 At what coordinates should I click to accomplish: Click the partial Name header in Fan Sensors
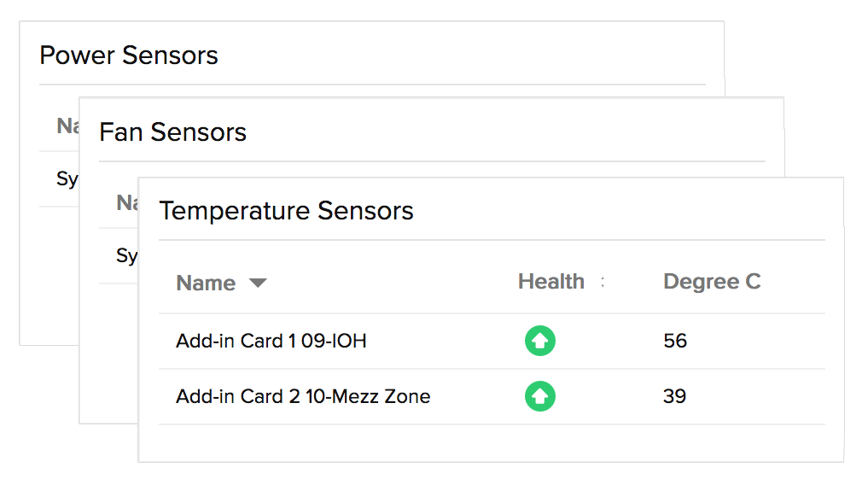[x=127, y=202]
